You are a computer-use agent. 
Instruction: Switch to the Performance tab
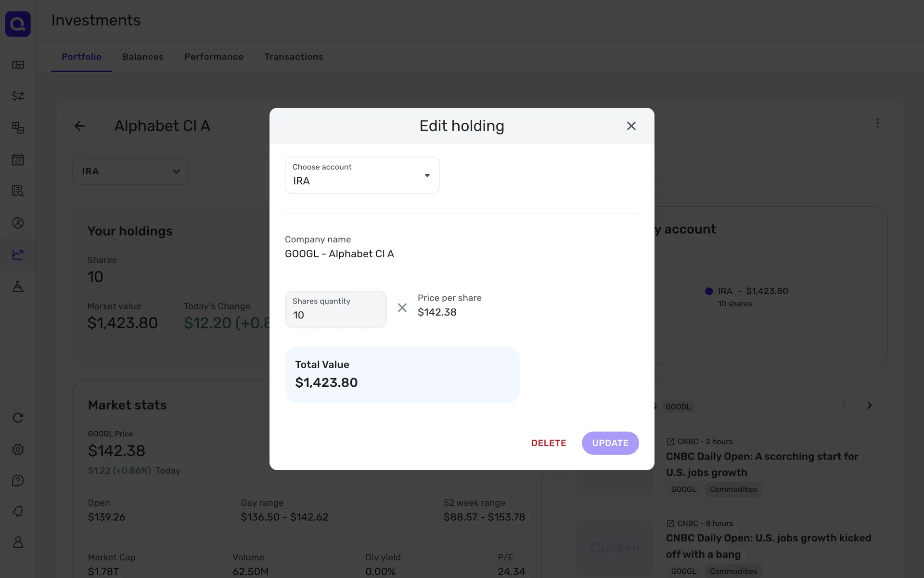(x=214, y=57)
